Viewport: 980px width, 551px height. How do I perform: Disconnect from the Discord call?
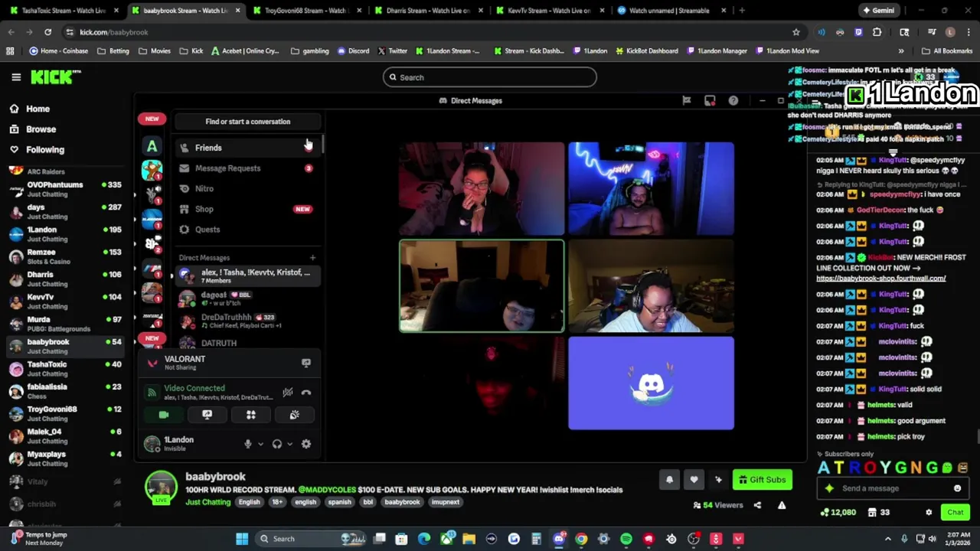point(306,393)
